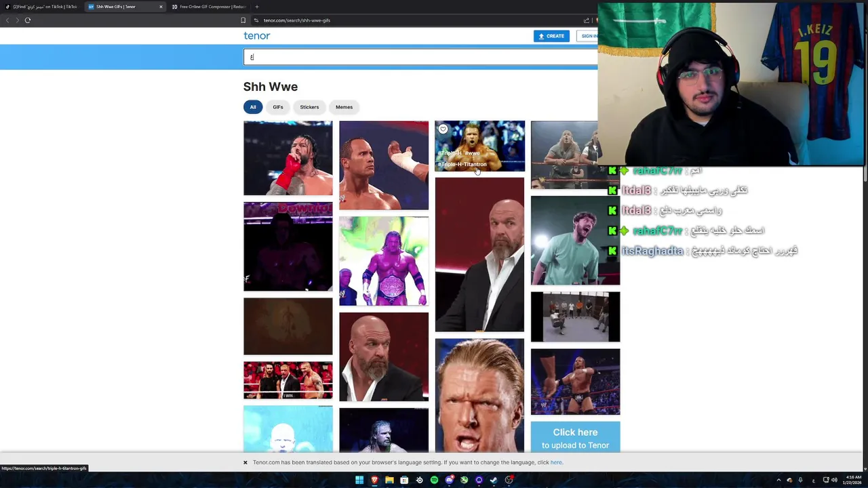Image resolution: width=868 pixels, height=488 pixels.
Task: Open site settings icon beside the URL
Action: point(256,20)
